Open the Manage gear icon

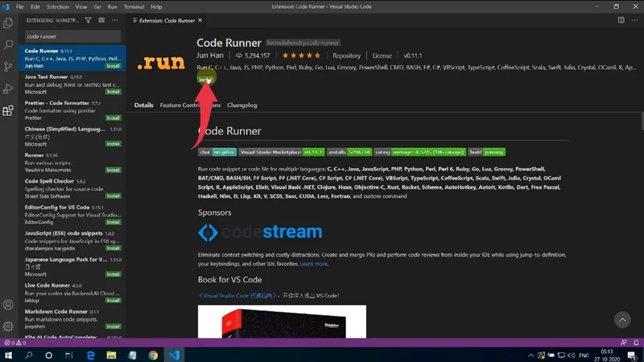point(8,327)
